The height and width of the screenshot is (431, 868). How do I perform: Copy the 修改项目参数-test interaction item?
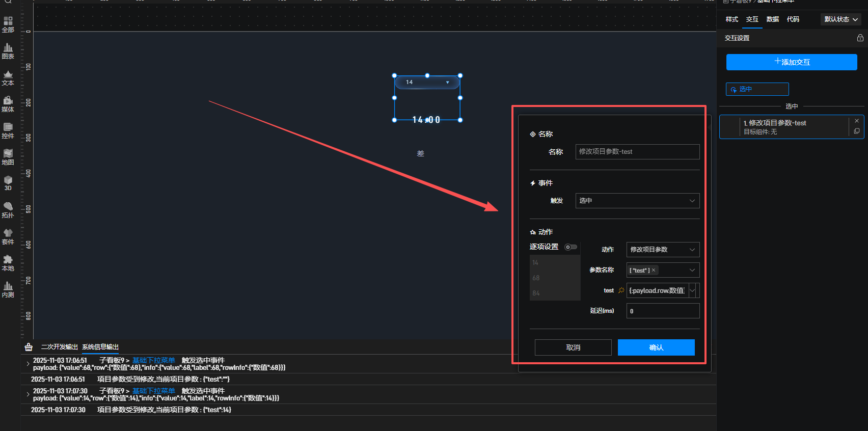tap(856, 131)
